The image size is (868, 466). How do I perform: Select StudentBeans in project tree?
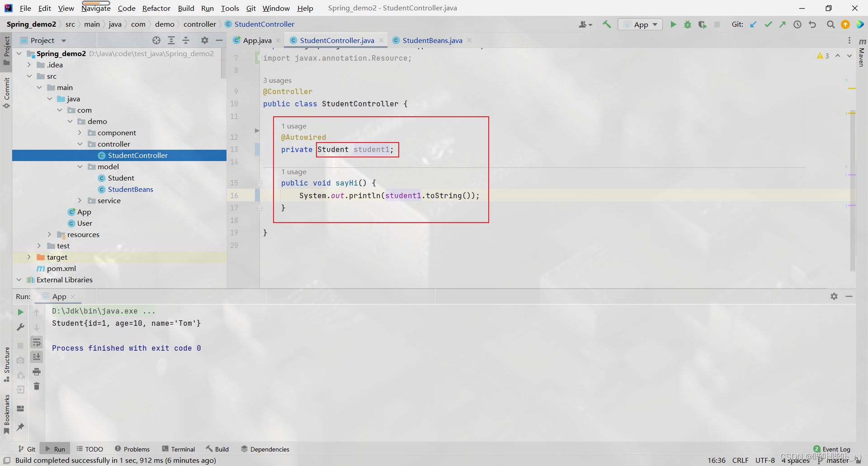pyautogui.click(x=130, y=189)
